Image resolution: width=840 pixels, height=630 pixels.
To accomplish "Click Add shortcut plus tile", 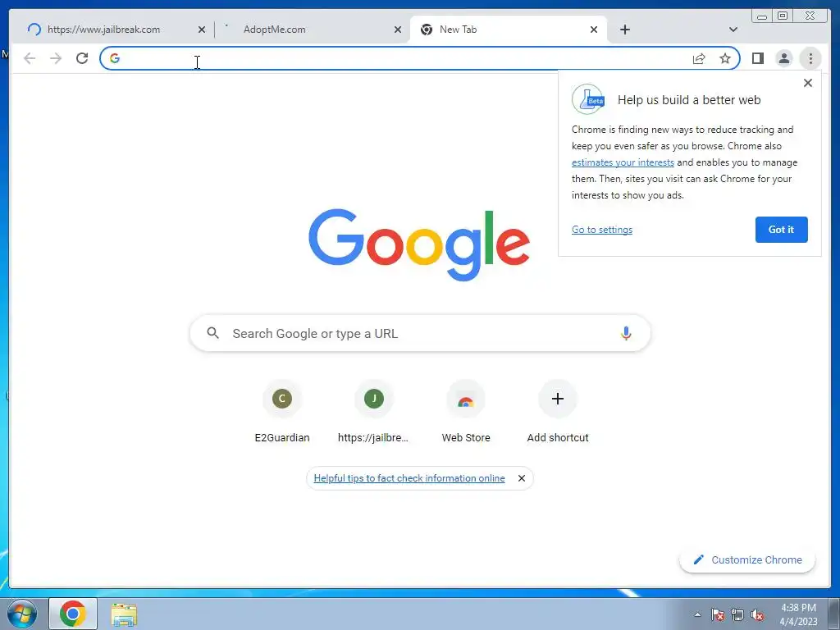I will (x=558, y=412).
